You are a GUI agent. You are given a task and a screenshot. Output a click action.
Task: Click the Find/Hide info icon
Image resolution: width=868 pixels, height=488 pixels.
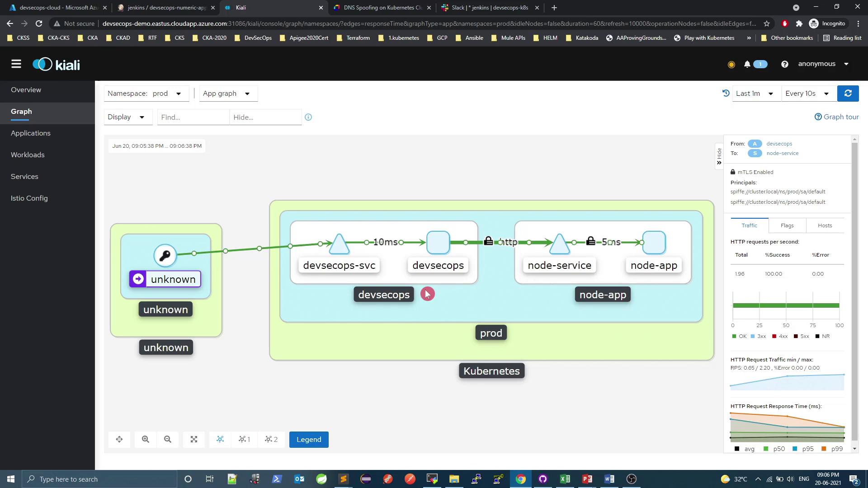pos(308,117)
